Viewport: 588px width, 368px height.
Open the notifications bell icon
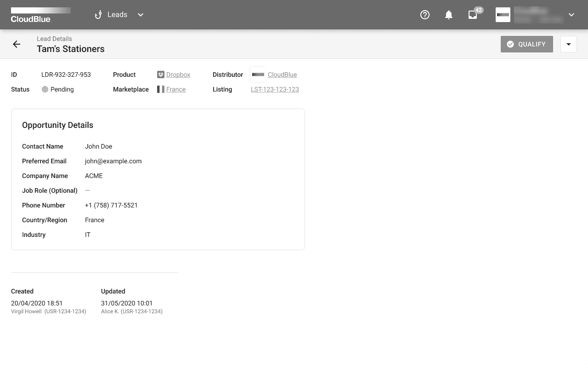[x=449, y=15]
